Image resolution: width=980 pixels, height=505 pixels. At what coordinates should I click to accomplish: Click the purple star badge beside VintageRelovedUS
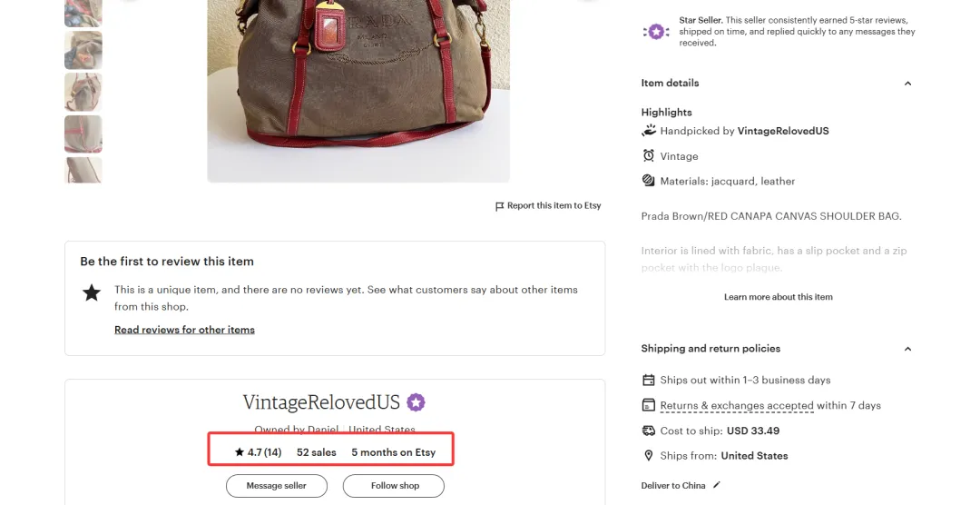[x=416, y=402]
